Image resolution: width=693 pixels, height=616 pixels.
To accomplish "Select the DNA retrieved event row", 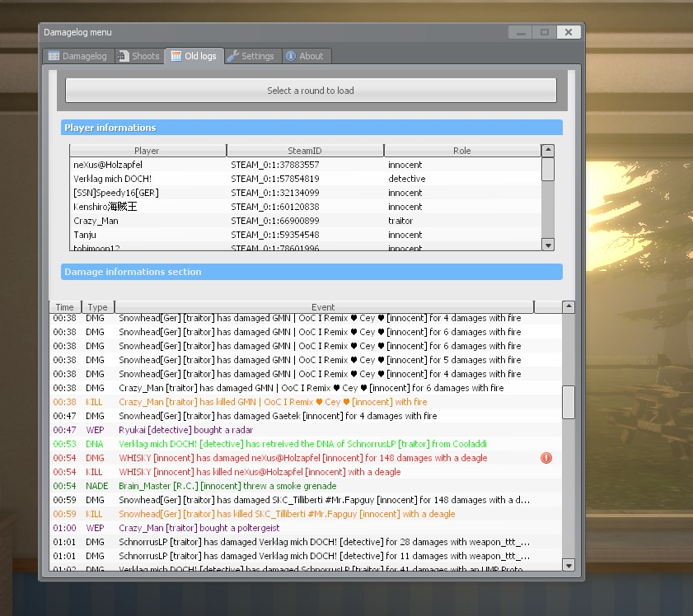I will point(306,444).
